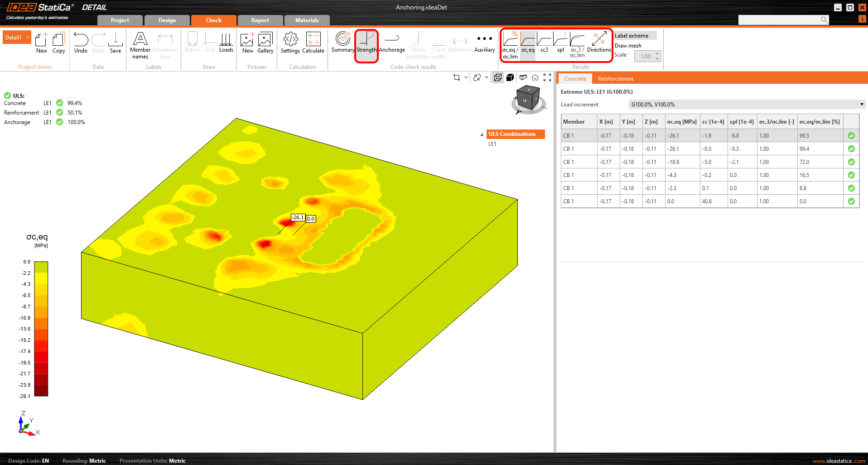Open the Detail1 project item dropdown

(x=28, y=38)
